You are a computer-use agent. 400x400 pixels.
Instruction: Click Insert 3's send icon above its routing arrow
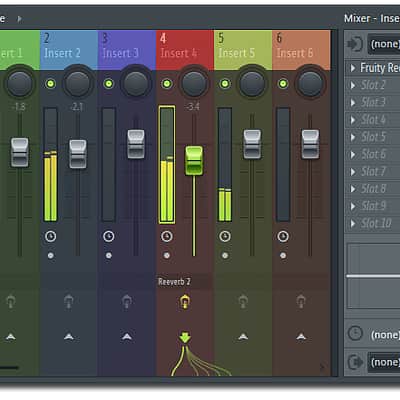point(127,302)
